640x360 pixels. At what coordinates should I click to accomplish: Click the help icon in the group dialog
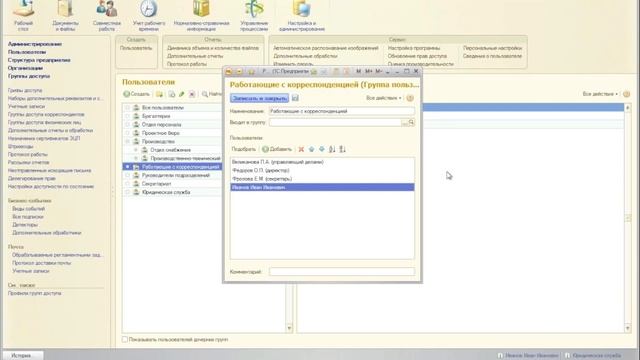coord(410,98)
